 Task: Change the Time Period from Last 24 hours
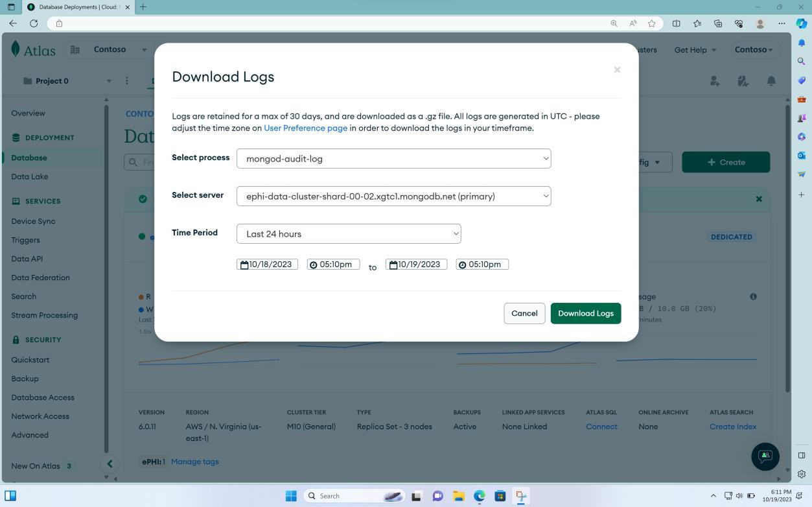coord(349,233)
